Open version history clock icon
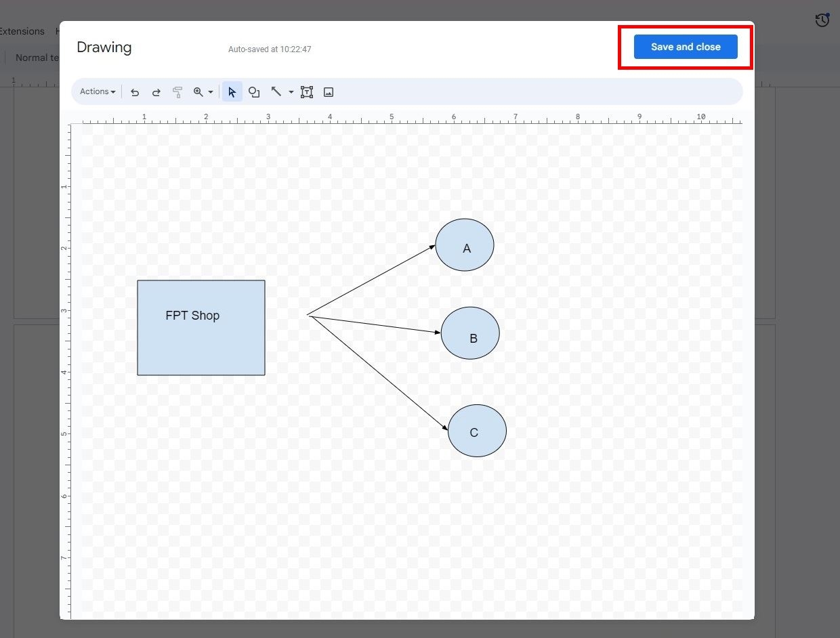This screenshot has width=840, height=638. coord(822,20)
